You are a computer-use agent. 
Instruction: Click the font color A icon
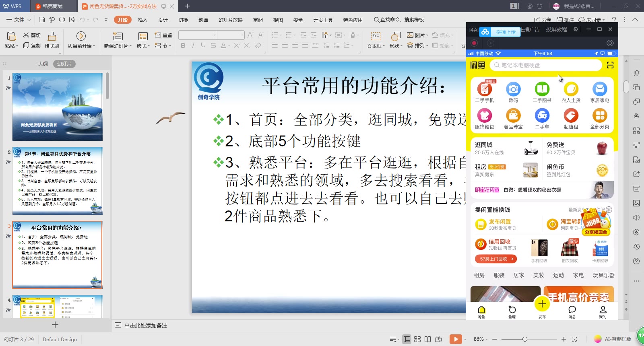coord(223,45)
